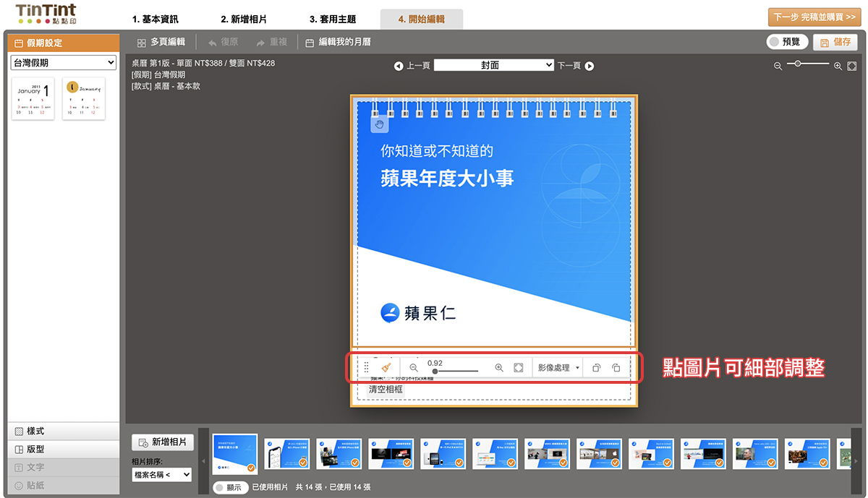Toggle the 預覽 preview switch
The height and width of the screenshot is (498, 868).
pyautogui.click(x=787, y=42)
